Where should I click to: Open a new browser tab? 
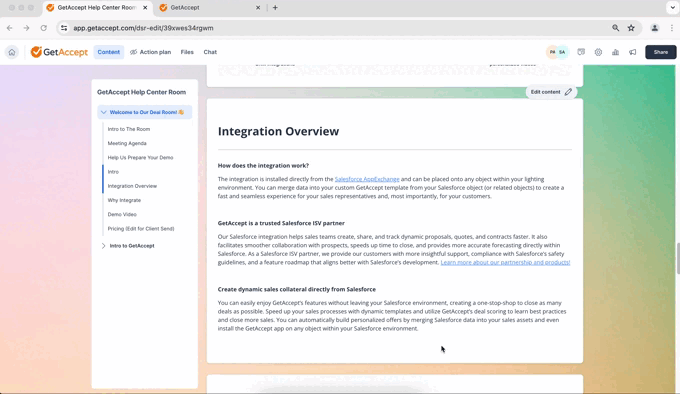(x=275, y=8)
